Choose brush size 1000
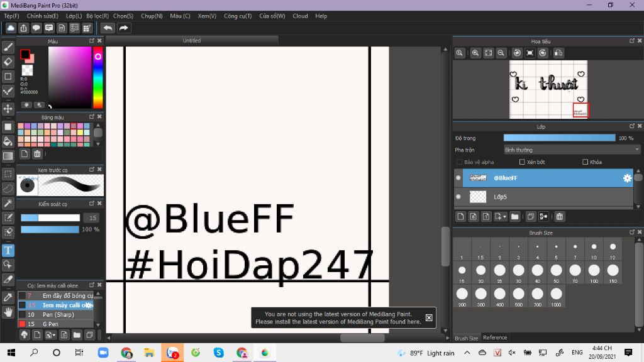Image resolution: width=644 pixels, height=362 pixels. [x=556, y=297]
